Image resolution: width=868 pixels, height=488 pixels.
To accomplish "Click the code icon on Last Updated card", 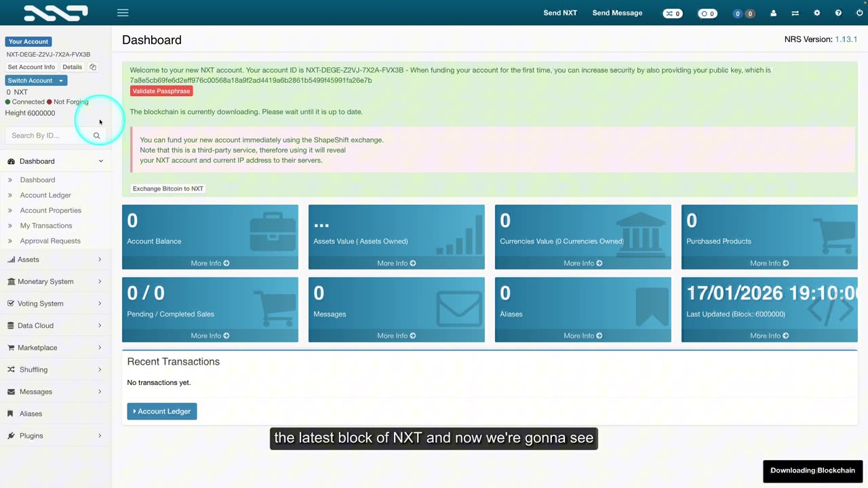I will coord(831,310).
